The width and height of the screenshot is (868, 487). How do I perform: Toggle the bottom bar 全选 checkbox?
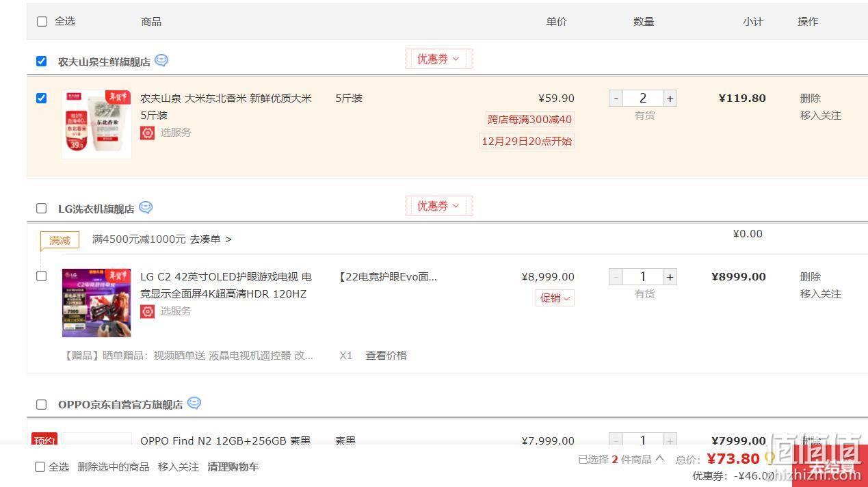click(40, 467)
